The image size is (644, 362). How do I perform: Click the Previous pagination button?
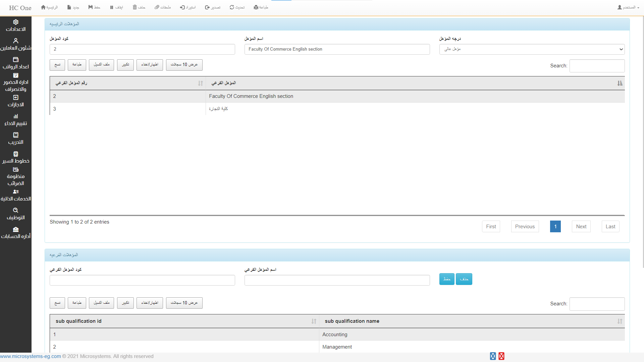pyautogui.click(x=525, y=227)
